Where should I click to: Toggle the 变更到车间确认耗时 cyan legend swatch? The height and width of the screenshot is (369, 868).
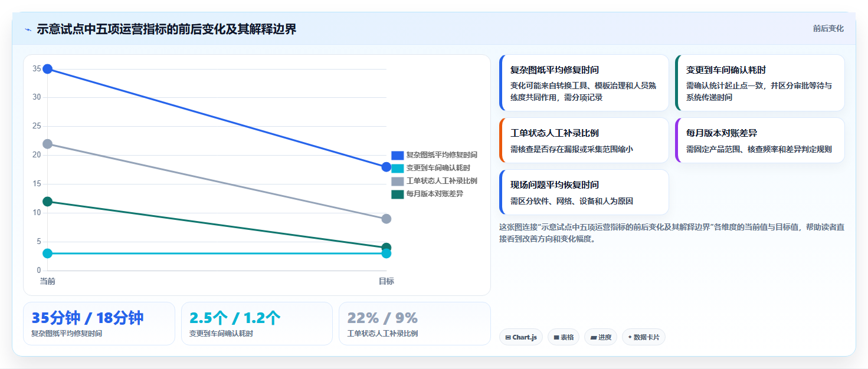[x=397, y=168]
